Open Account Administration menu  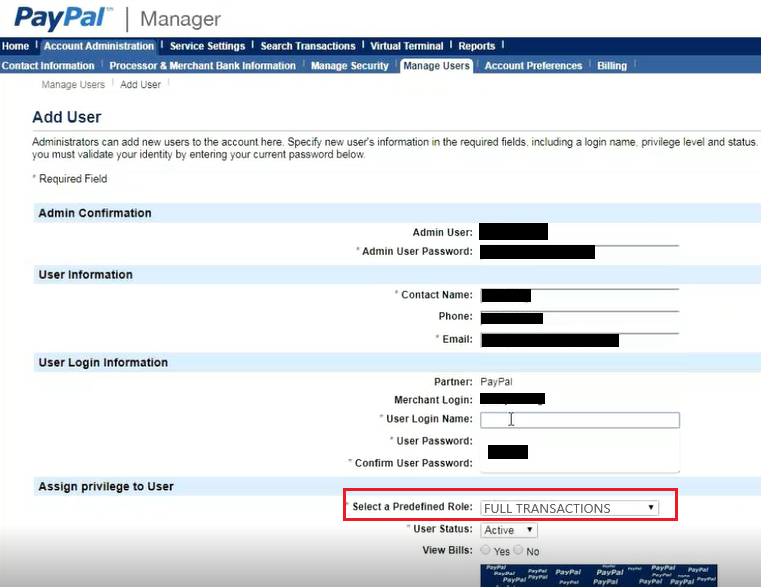point(99,46)
